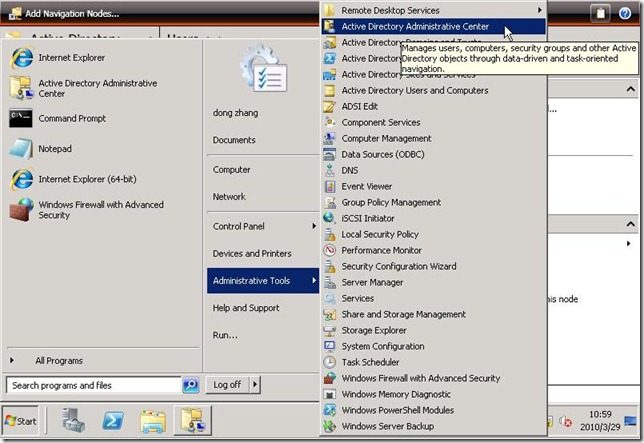Click the iSCSI Initiator icon

(329, 218)
